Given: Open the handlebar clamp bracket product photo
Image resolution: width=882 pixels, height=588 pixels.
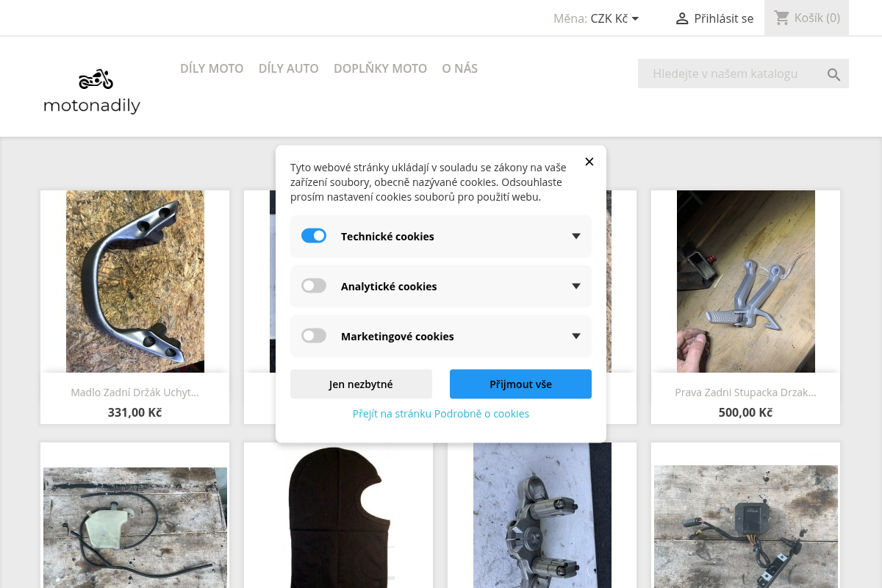Looking at the screenshot, I should (542, 515).
